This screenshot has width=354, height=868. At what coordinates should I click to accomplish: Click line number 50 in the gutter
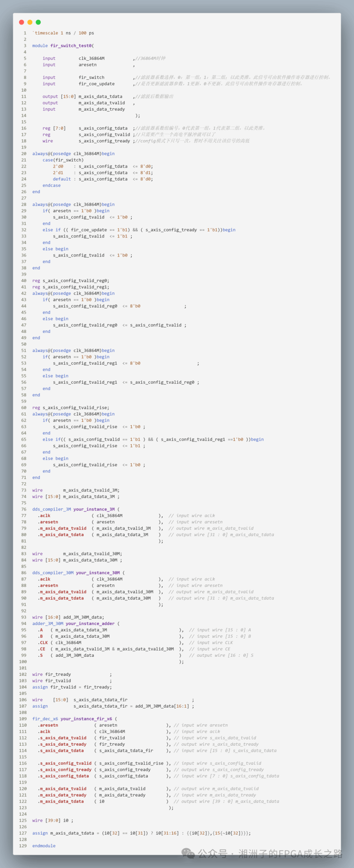click(x=24, y=344)
